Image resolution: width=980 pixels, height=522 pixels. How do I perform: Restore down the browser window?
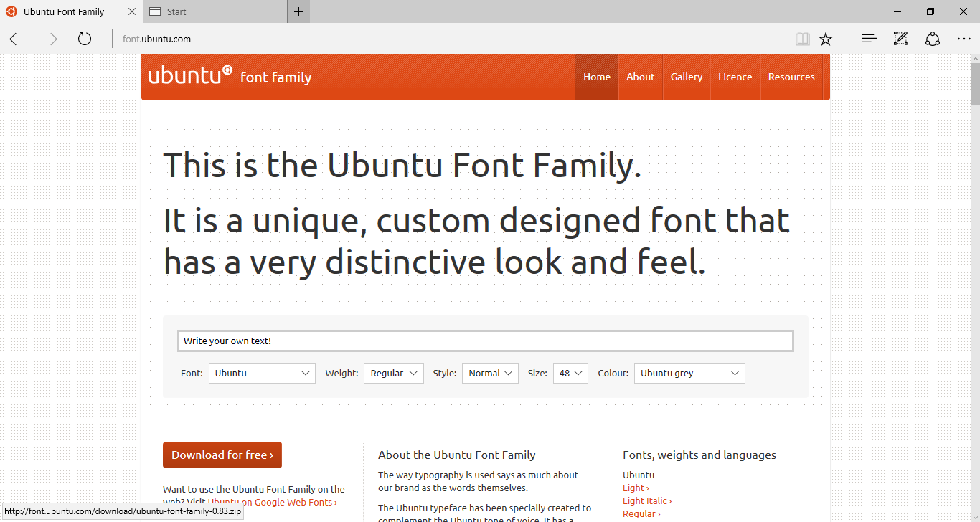930,11
